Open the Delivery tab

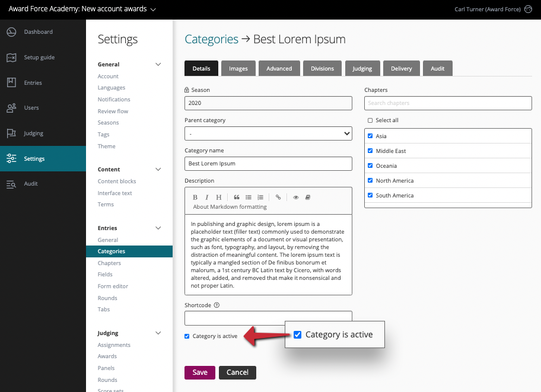pyautogui.click(x=401, y=68)
